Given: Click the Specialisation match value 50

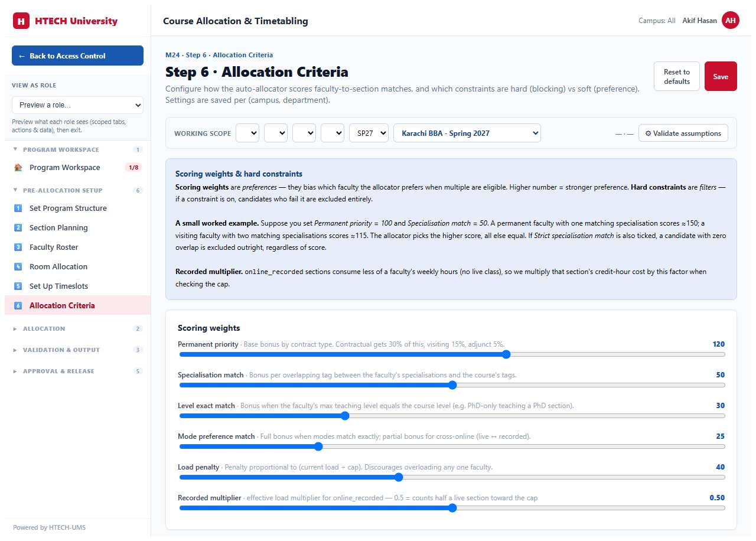Looking at the screenshot, I should tap(720, 374).
